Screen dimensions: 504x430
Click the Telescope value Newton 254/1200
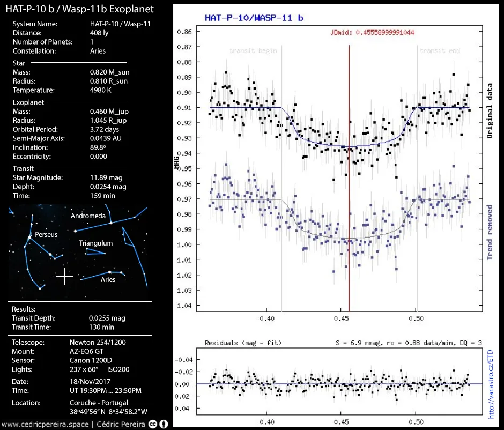(x=98, y=342)
